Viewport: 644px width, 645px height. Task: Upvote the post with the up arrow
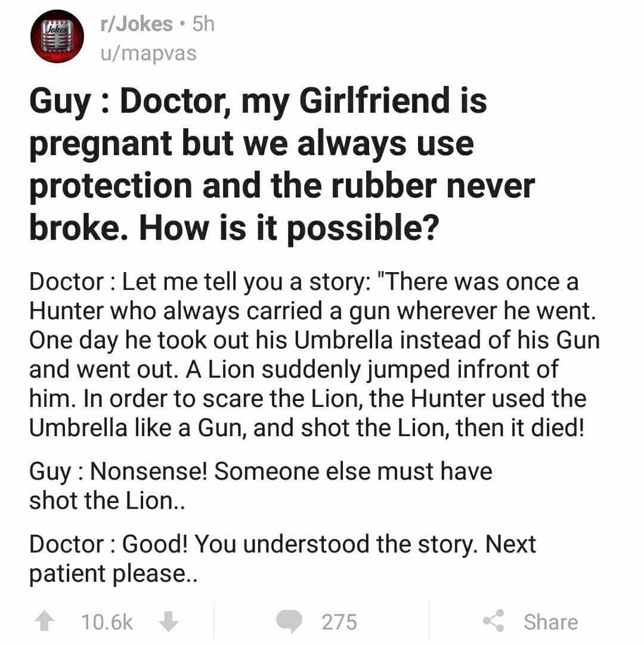(x=43, y=622)
